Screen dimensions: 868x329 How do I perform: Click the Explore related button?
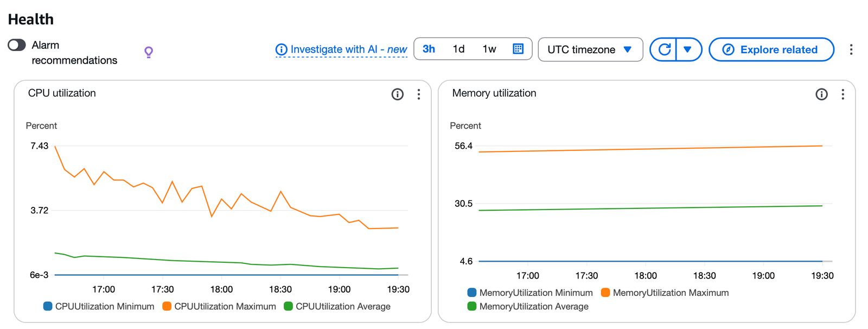[x=771, y=49]
